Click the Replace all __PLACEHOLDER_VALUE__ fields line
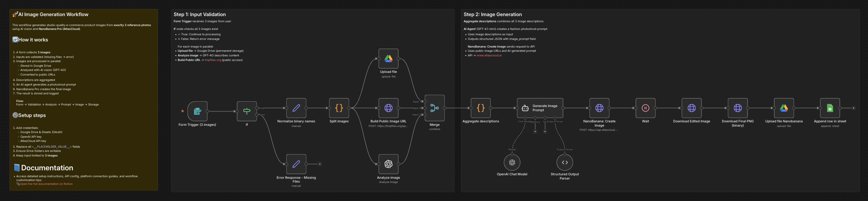 48,147
